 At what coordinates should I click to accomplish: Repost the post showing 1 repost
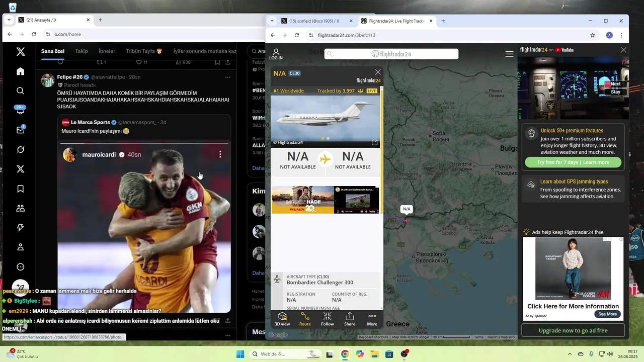(x=101, y=62)
